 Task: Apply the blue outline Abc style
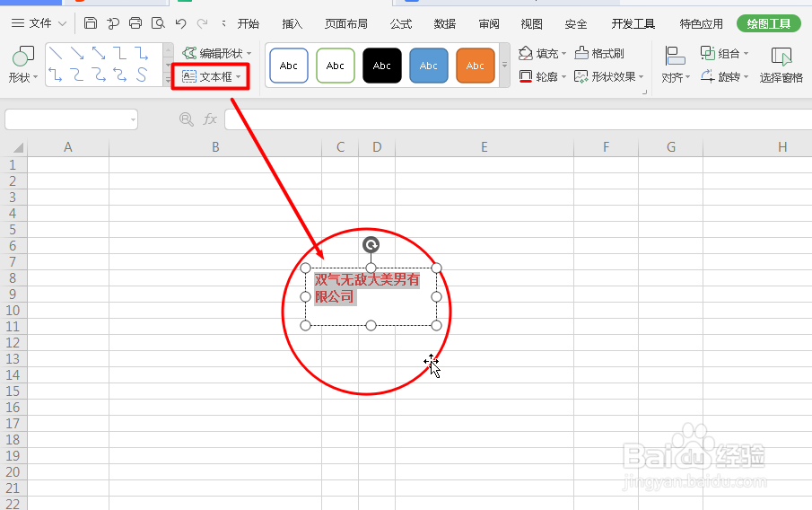(x=288, y=66)
